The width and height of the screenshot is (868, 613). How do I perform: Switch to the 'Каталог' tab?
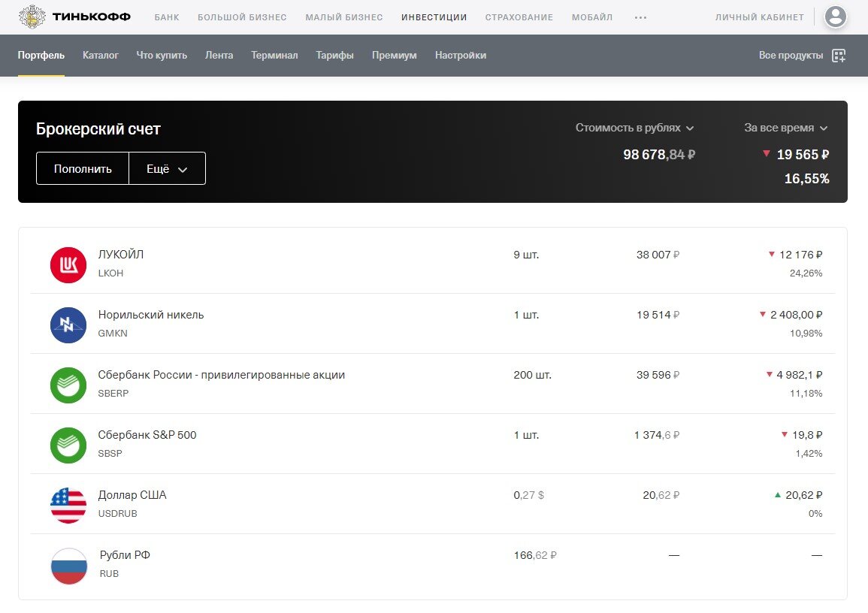(100, 56)
